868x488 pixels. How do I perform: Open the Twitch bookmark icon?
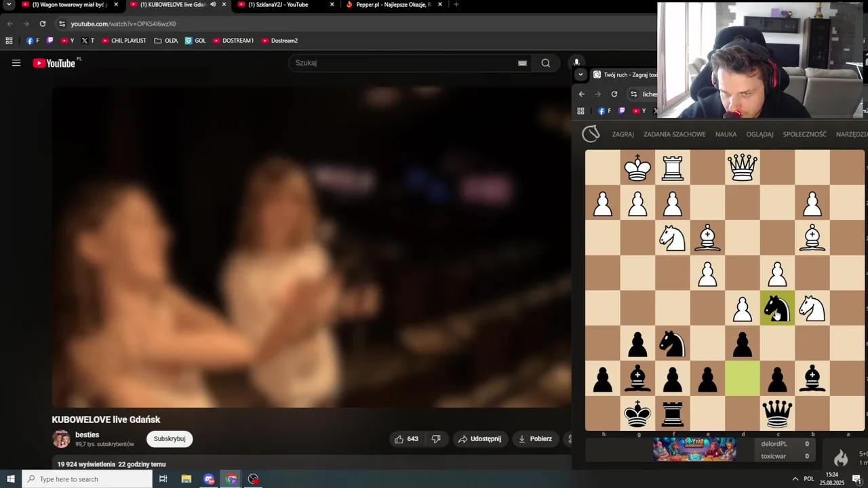tap(50, 41)
